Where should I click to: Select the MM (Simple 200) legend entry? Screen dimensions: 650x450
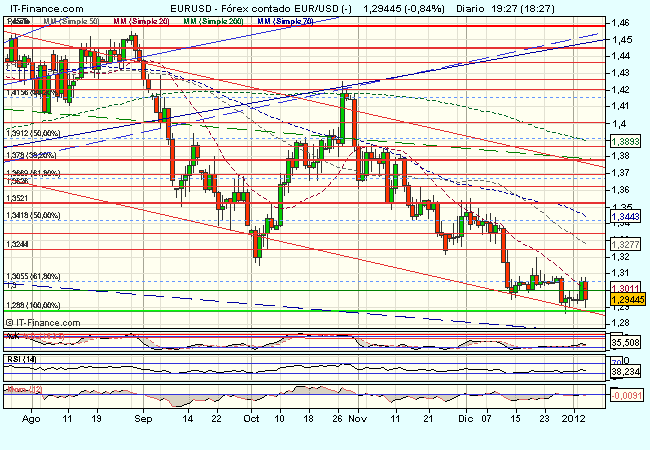[213, 21]
